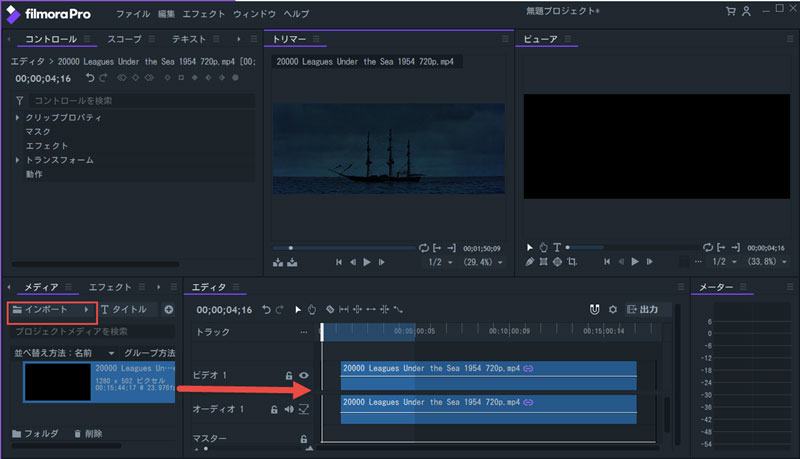Switch to the スコープ tab
Viewport: 800px width, 459px height.
point(124,39)
